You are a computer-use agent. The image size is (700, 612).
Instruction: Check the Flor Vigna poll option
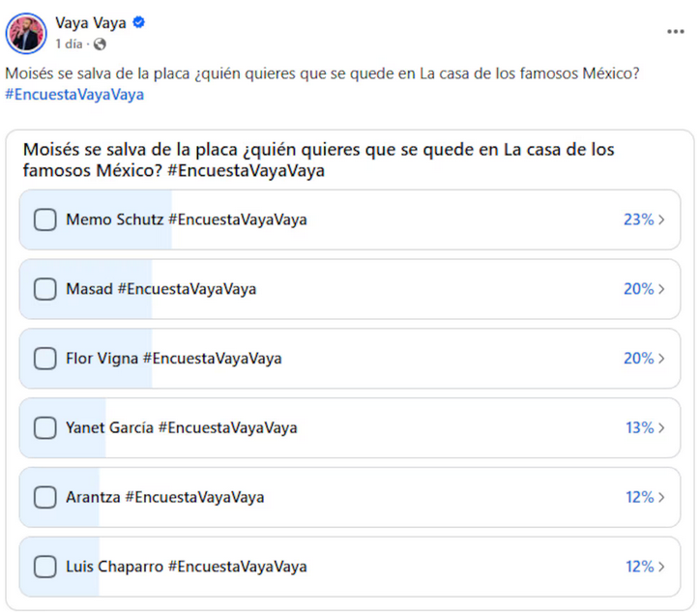click(45, 359)
